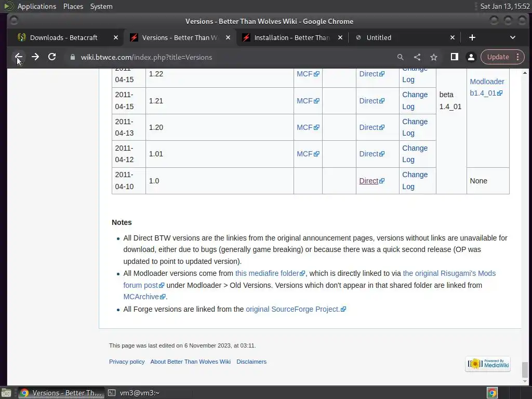Open the Chrome profile avatar menu
Viewport: 532px width, 399px height.
coord(471,57)
